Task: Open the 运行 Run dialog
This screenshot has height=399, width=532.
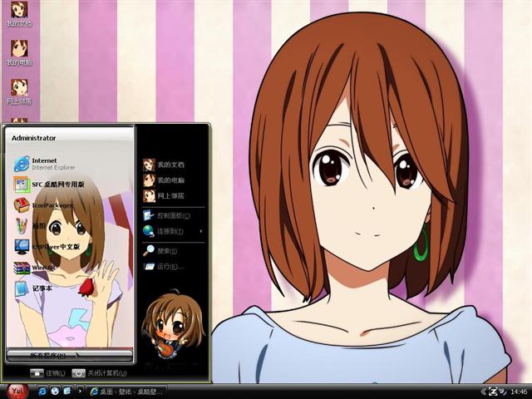Action: 163,266
